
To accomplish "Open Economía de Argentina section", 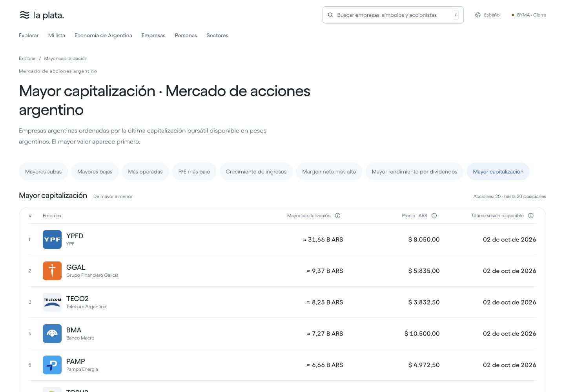I will (x=103, y=35).
